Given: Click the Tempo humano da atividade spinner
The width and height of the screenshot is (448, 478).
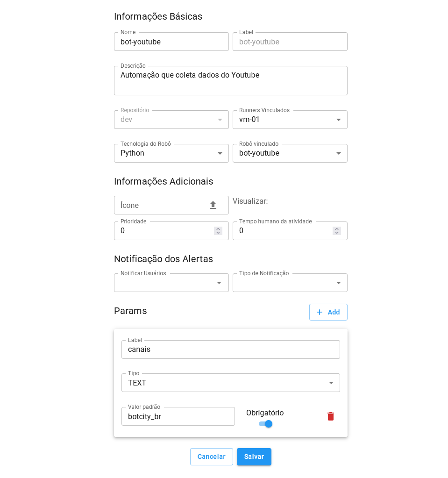Looking at the screenshot, I should (337, 231).
